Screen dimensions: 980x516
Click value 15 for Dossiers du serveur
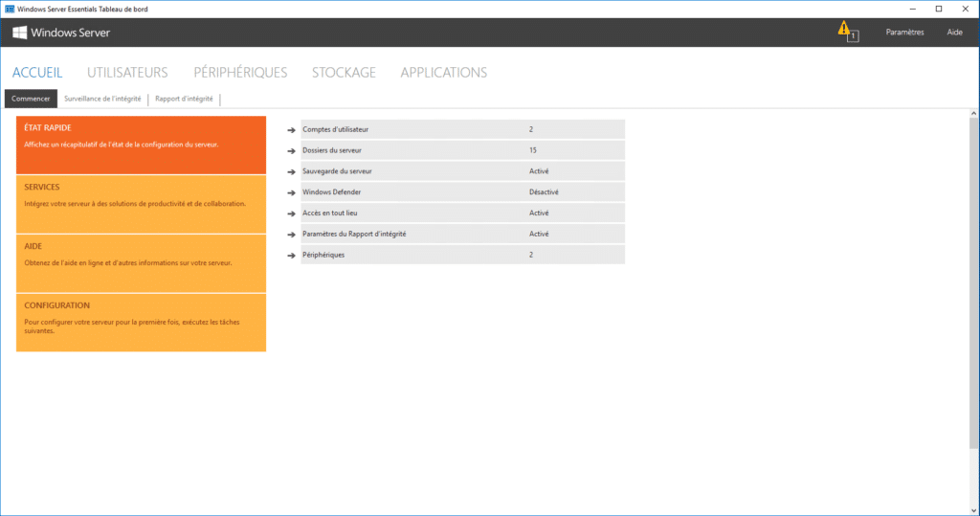tap(532, 150)
